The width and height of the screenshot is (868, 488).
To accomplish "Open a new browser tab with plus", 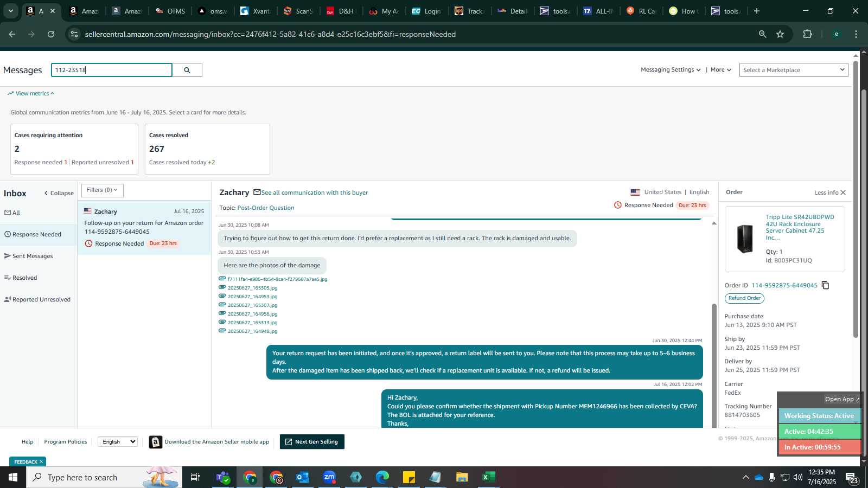I will 757,11.
